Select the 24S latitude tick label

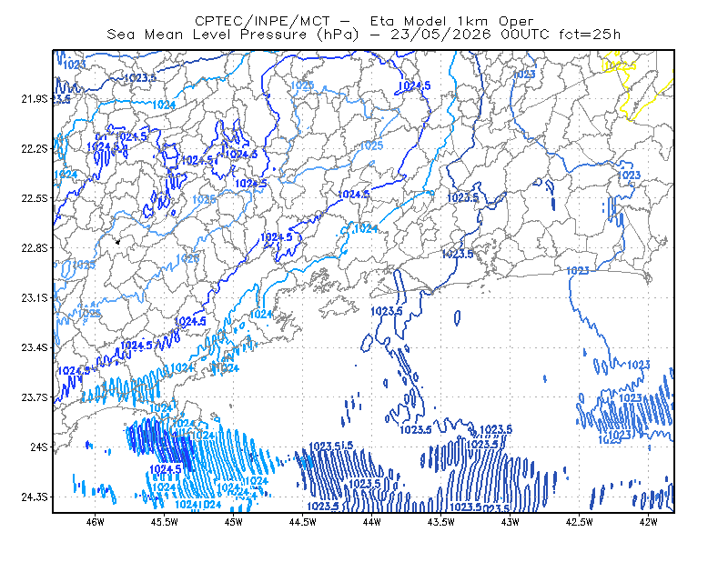pyautogui.click(x=39, y=447)
